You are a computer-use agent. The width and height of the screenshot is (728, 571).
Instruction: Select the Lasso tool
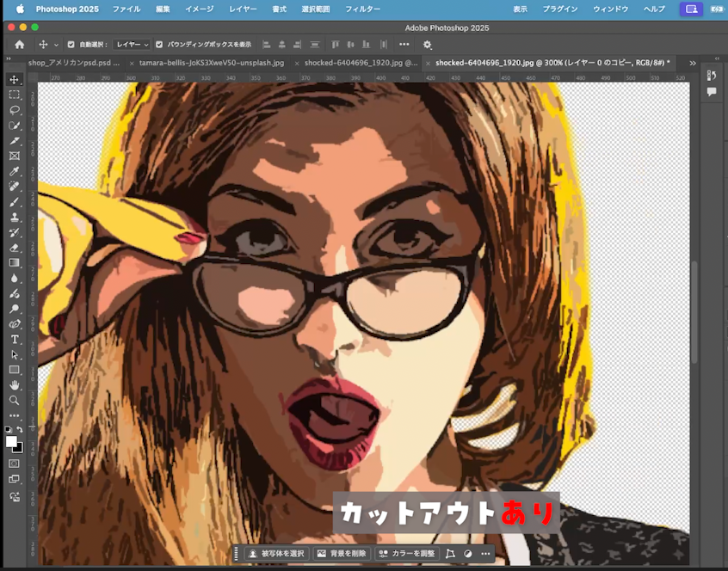[x=15, y=110]
